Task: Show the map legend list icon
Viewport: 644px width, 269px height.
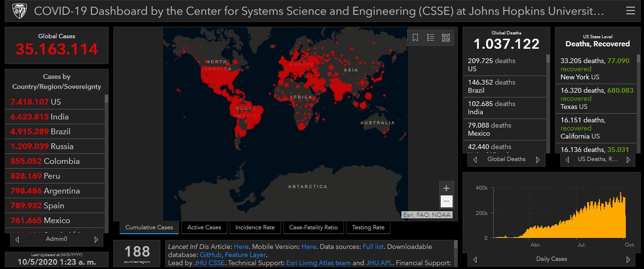Action: (431, 37)
